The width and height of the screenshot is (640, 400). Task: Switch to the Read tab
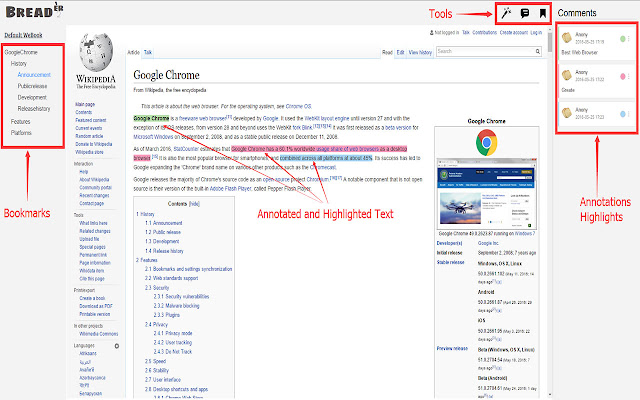pos(387,52)
